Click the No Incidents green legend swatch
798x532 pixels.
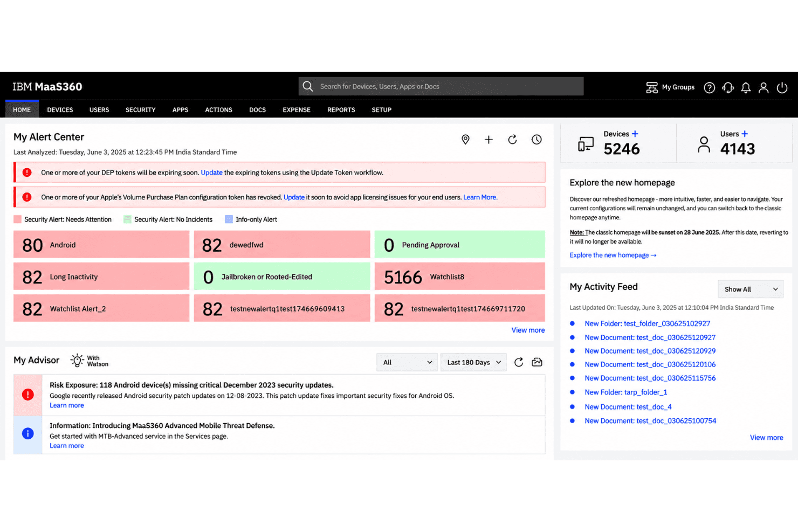pos(127,219)
